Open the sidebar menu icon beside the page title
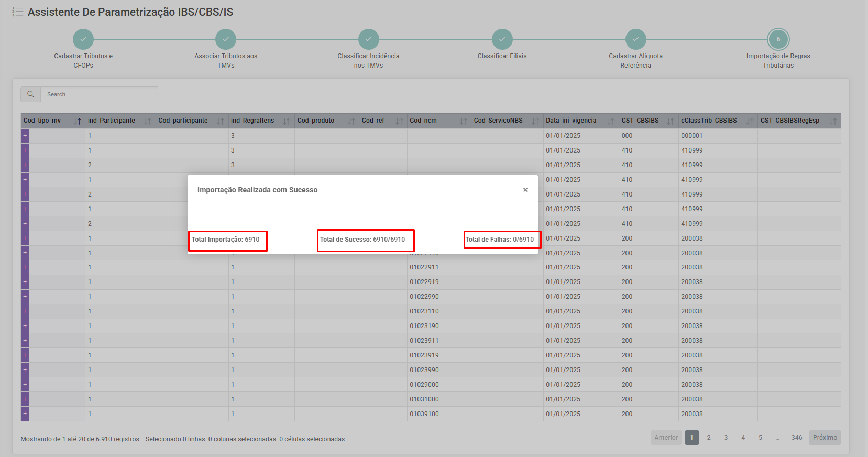868x457 pixels. (x=18, y=12)
